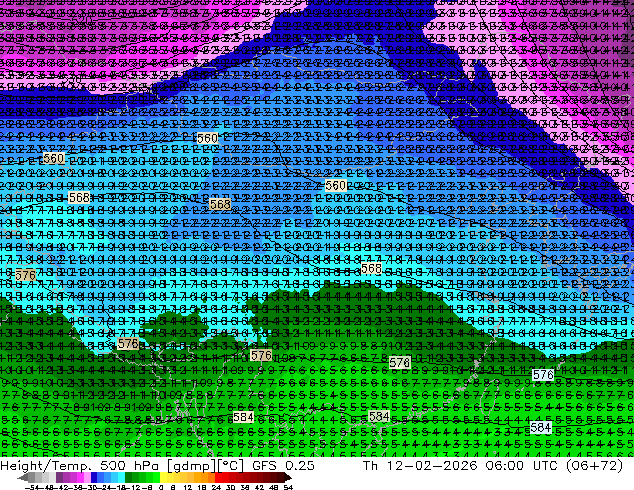The image size is (634, 490).
Task: Click the 'Height/Temp.' title text
Action: (48, 466)
